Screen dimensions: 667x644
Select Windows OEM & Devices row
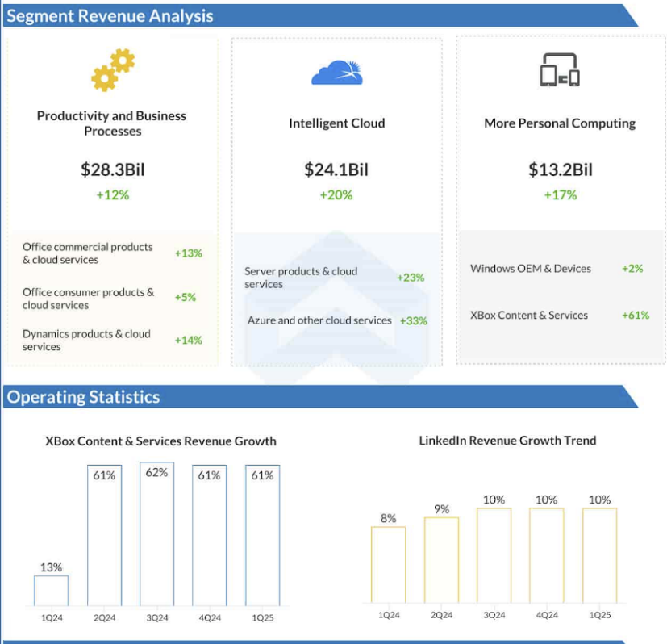[557, 269]
